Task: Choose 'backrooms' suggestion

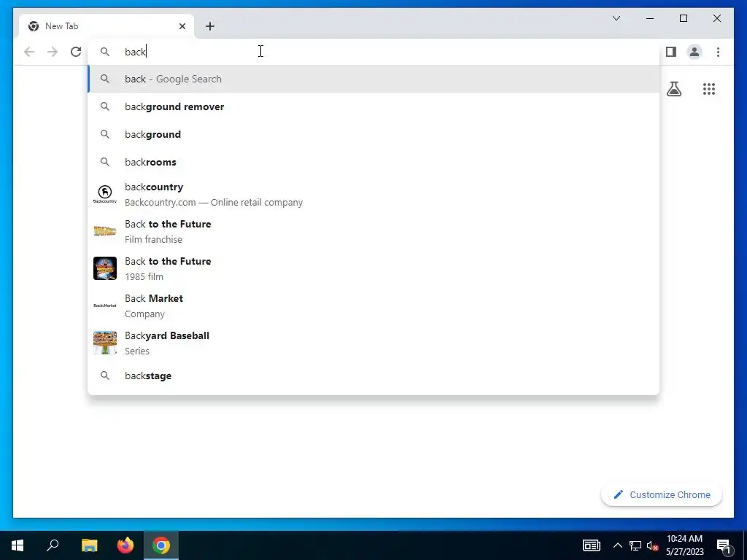Action: pos(373,162)
